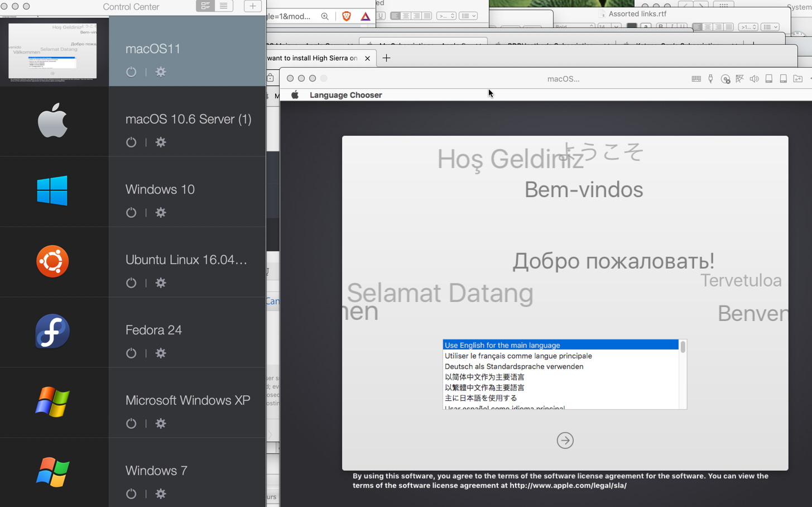Open the Apple menu in the VM
This screenshot has height=507, width=812.
295,95
